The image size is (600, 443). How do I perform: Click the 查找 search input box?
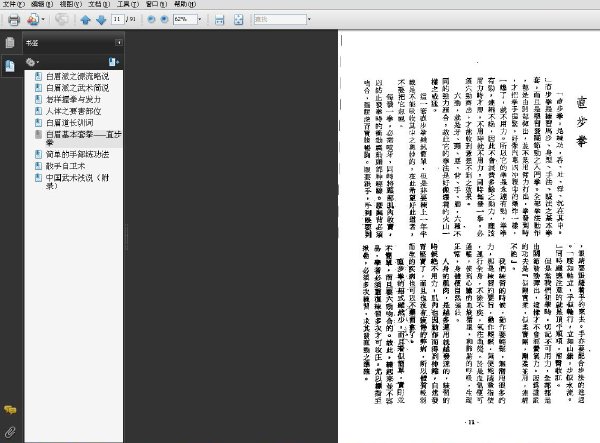(280, 19)
